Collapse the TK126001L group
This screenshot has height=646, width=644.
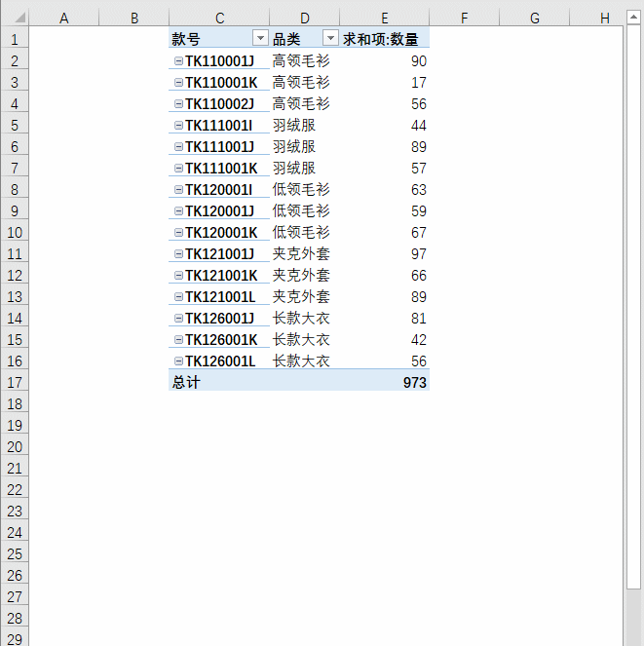tap(178, 361)
